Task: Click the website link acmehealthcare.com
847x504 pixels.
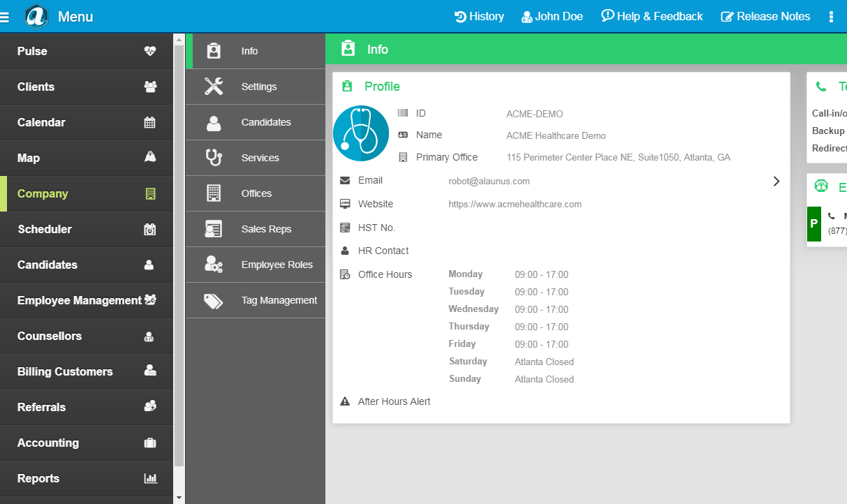Action: click(x=515, y=205)
